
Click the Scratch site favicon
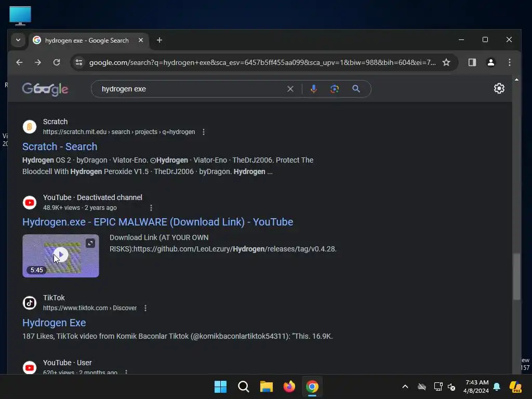[30, 127]
